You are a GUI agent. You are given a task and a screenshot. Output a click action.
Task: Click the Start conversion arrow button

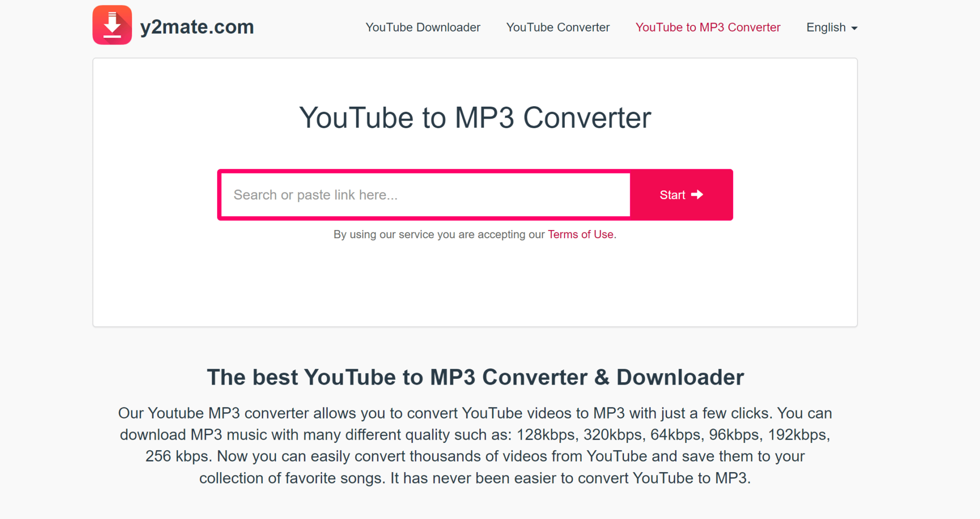tap(680, 194)
